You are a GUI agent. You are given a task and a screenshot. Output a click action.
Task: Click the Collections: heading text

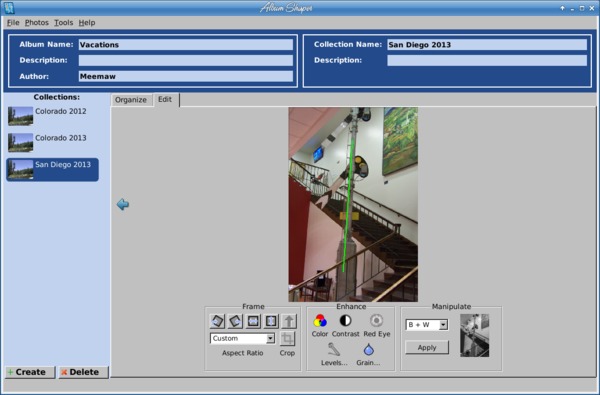point(57,97)
